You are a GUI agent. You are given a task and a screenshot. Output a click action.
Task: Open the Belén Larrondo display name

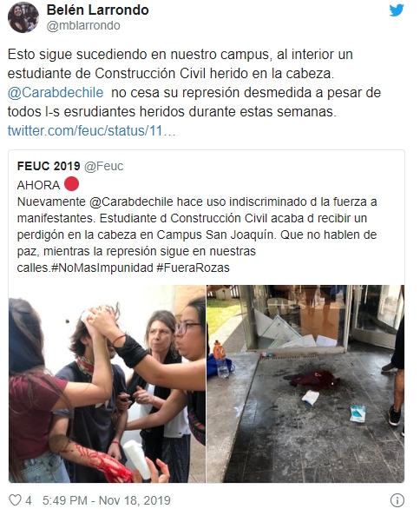(97, 10)
